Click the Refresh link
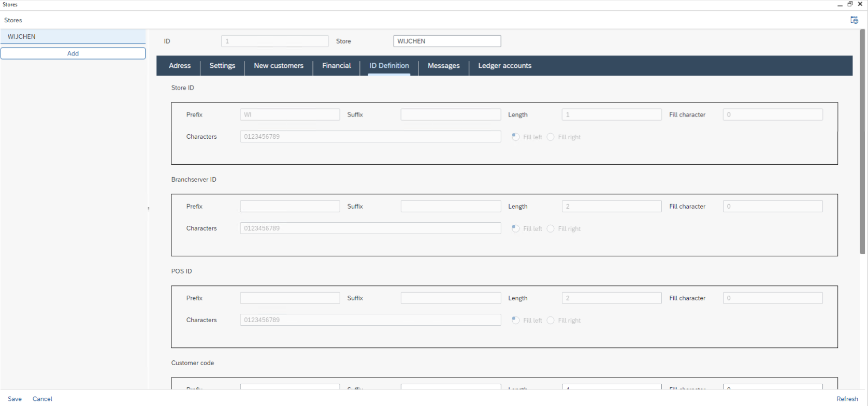 point(847,399)
